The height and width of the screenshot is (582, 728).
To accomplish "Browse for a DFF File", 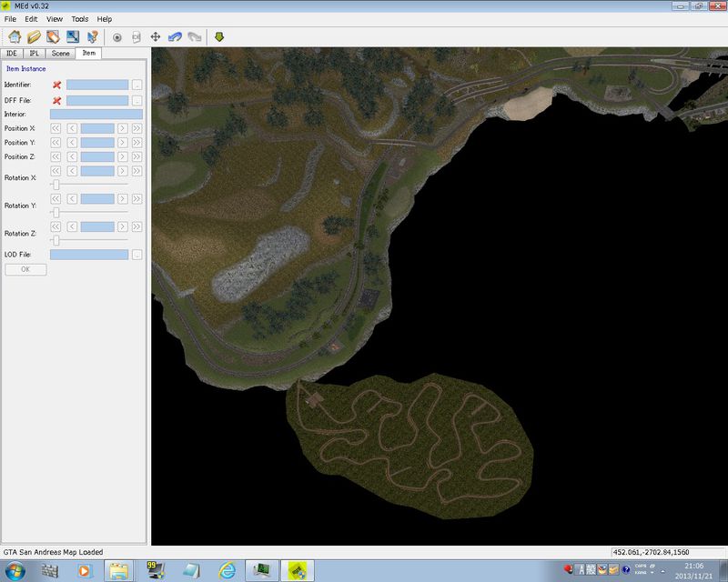I will click(x=136, y=101).
